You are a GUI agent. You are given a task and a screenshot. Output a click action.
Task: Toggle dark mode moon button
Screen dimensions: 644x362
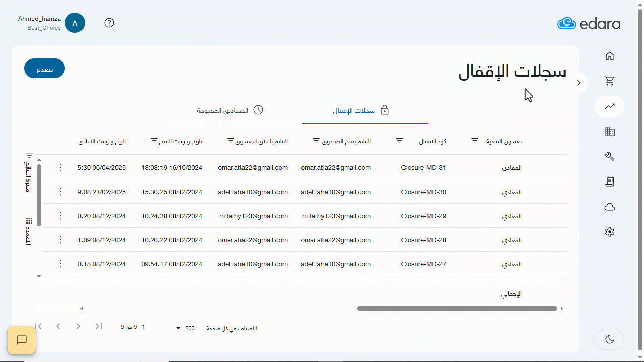coord(609,339)
